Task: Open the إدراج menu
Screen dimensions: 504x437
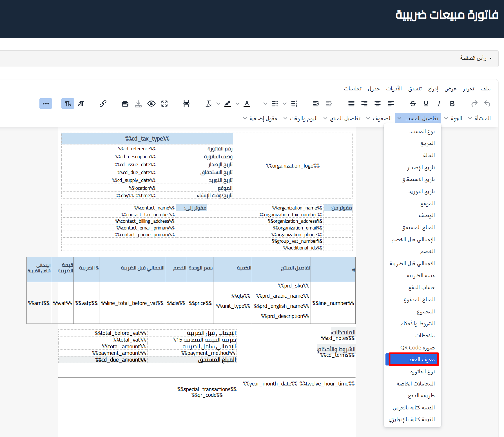Action: point(433,88)
